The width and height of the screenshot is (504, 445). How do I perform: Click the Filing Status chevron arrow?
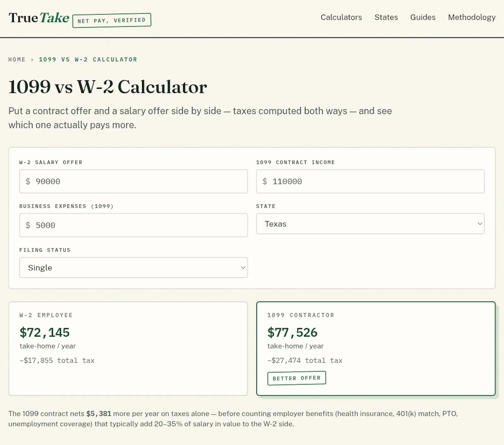click(243, 267)
